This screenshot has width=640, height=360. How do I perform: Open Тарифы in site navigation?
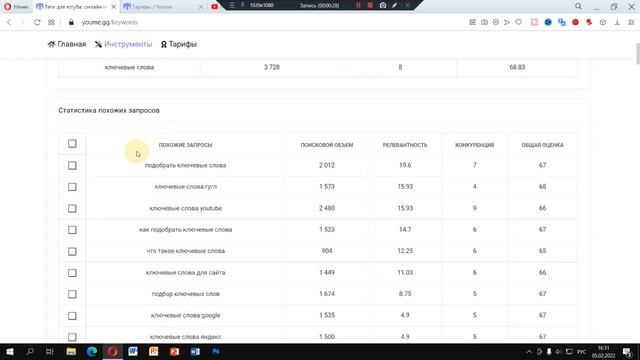pos(179,44)
